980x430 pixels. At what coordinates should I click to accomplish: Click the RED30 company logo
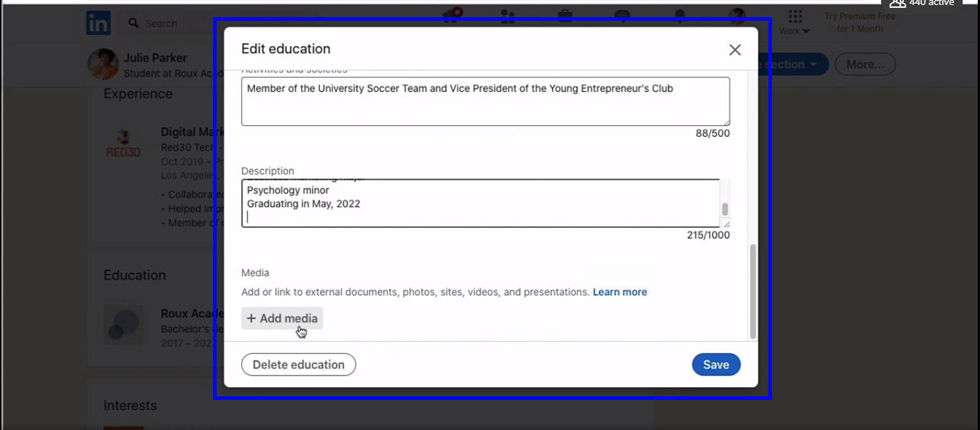coord(123,144)
